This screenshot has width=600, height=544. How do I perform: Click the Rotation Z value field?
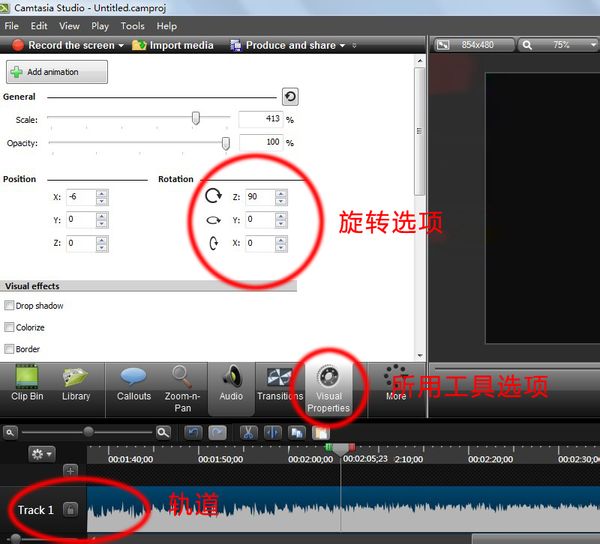260,197
